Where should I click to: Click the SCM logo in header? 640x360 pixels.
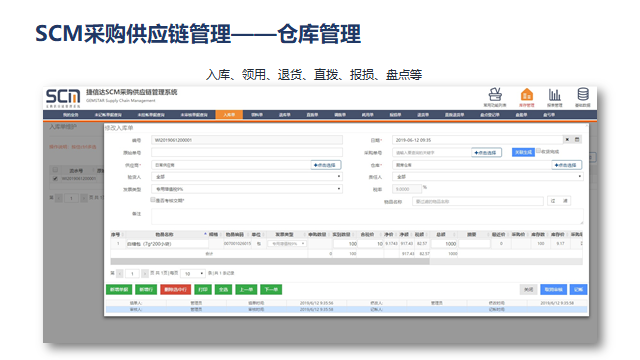click(63, 98)
